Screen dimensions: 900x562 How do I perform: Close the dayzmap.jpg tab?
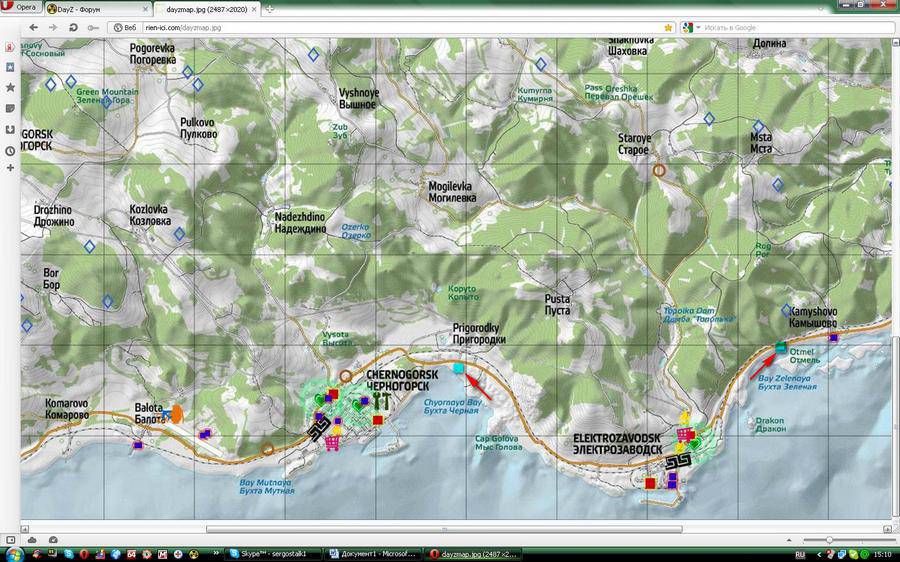tap(256, 9)
